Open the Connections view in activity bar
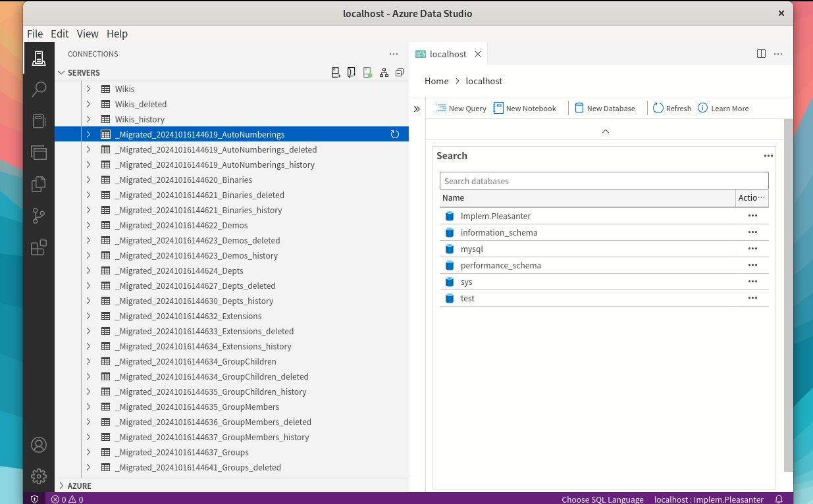813x504 pixels. (39, 59)
